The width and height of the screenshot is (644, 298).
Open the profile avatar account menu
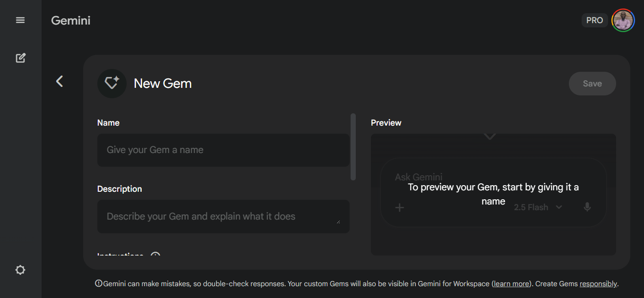pyautogui.click(x=623, y=20)
